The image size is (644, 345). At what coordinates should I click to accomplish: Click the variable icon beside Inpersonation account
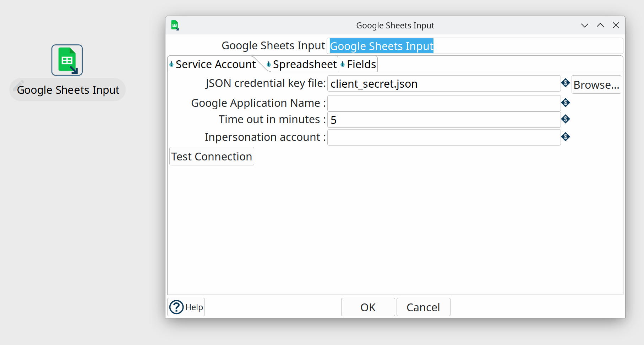point(566,137)
